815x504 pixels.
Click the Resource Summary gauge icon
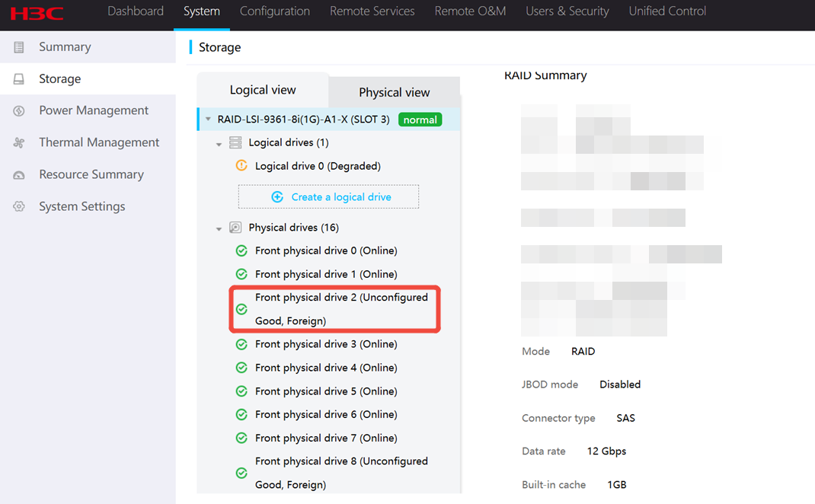click(x=19, y=175)
